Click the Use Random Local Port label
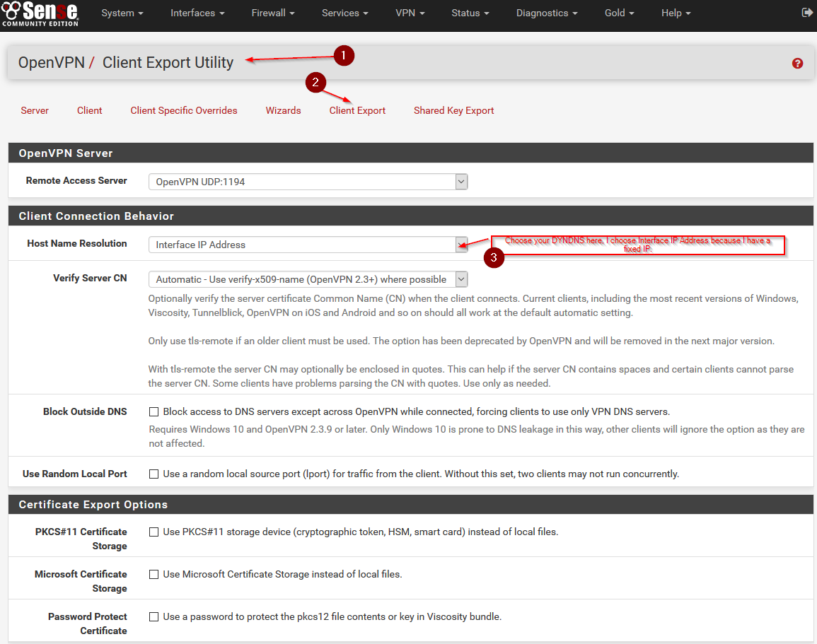 [75, 474]
